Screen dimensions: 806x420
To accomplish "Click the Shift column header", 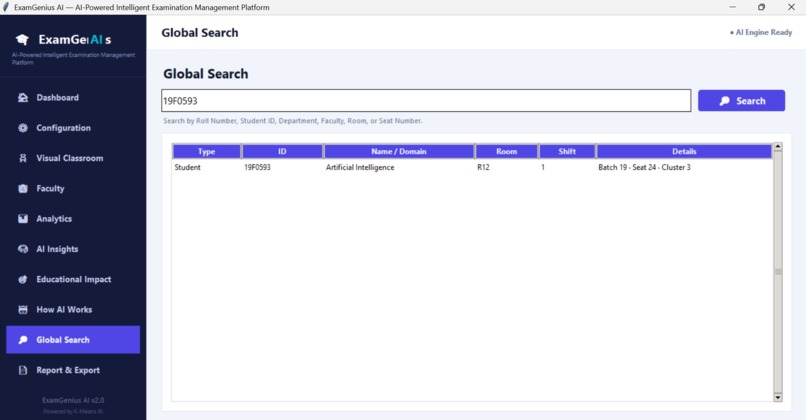I will pos(567,151).
